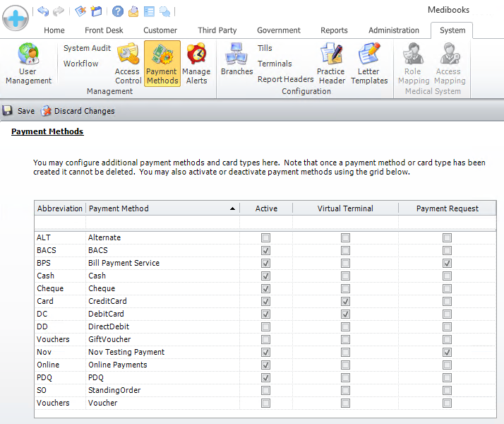Switch to the Administration tab

393,30
